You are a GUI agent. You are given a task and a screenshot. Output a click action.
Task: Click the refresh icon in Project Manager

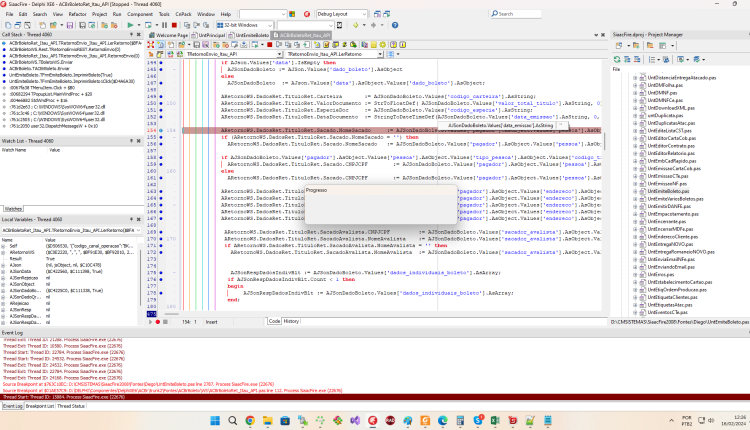(x=617, y=59)
